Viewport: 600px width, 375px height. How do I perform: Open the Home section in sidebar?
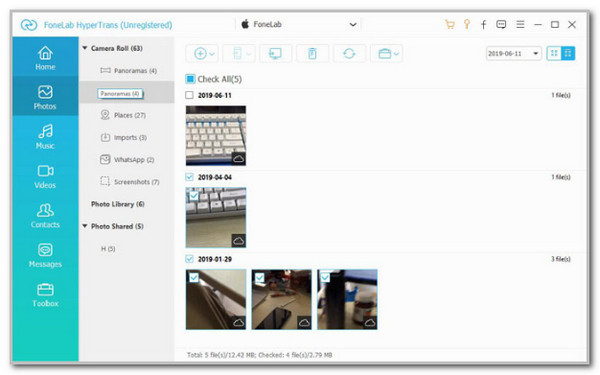tap(45, 57)
